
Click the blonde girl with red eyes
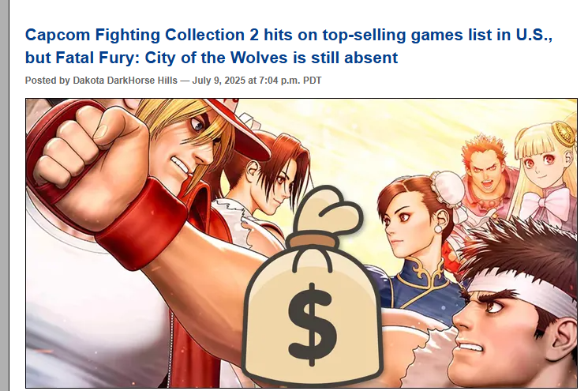545,160
